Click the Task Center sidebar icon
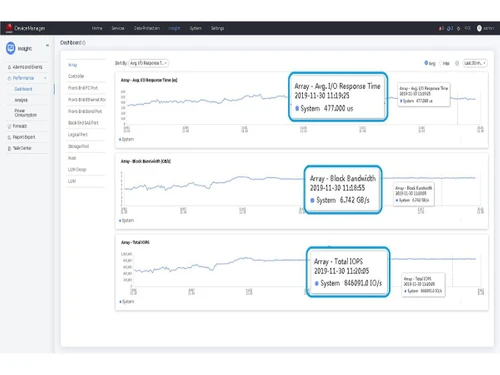The width and height of the screenshot is (500, 375). click(9, 148)
